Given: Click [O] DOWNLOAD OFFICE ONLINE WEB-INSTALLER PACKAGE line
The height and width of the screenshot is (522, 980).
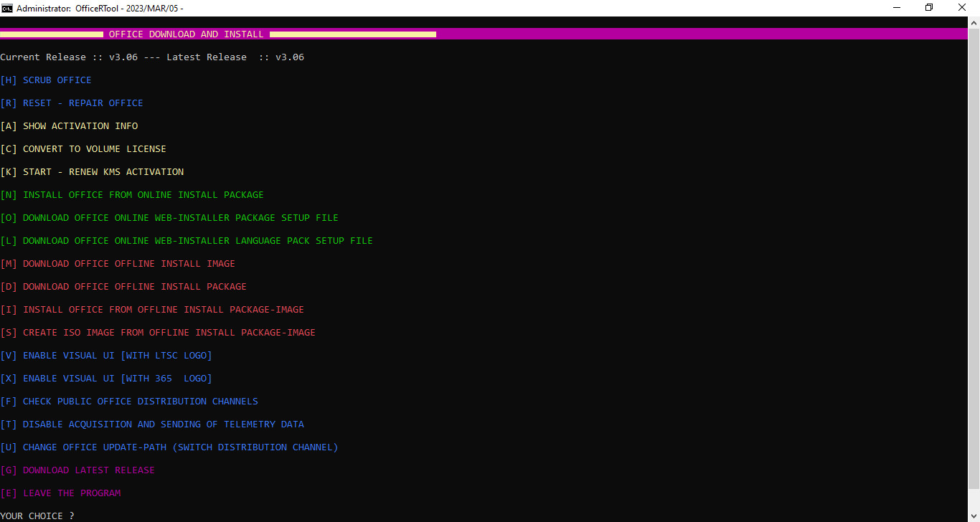Looking at the screenshot, I should 169,218.
